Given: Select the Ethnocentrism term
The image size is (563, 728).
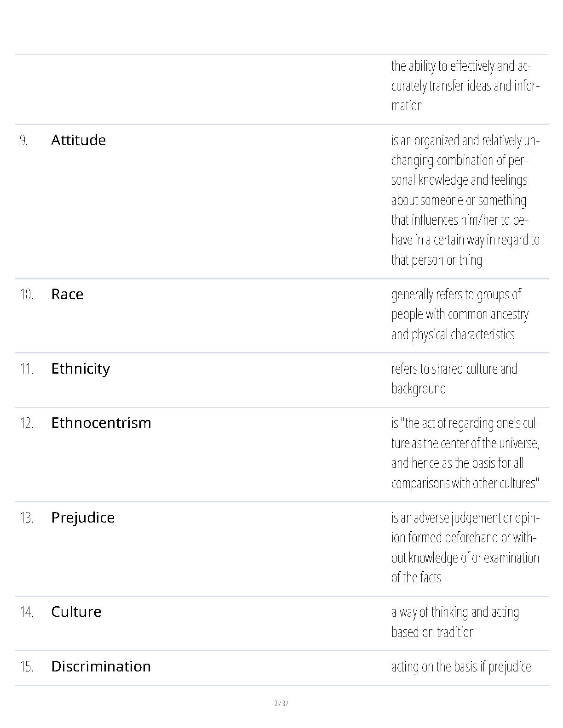Looking at the screenshot, I should [101, 423].
